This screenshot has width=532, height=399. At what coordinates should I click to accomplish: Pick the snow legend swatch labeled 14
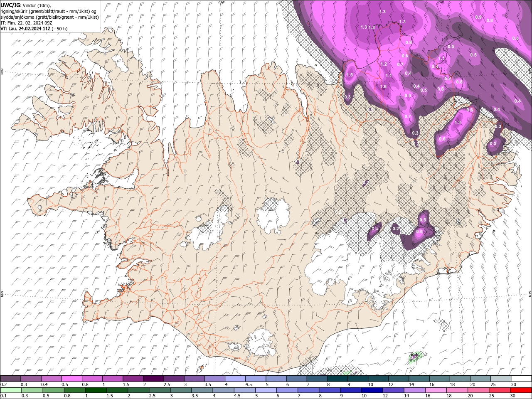(419, 378)
